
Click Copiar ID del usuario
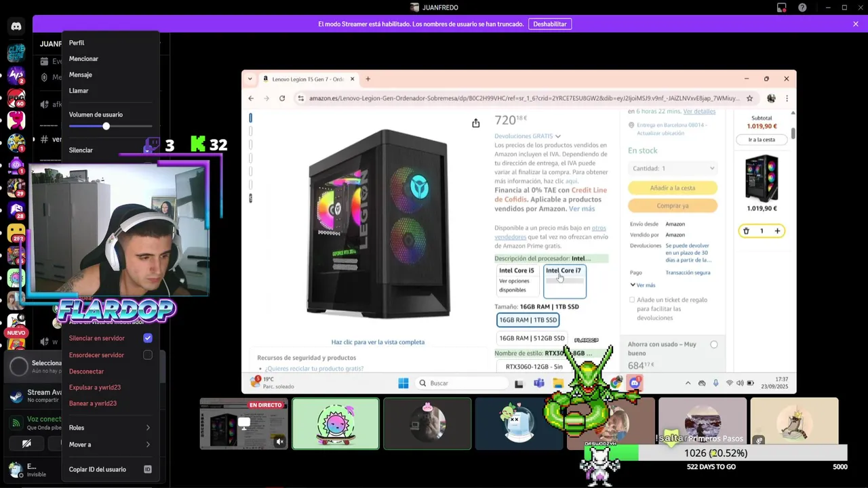[111, 469]
